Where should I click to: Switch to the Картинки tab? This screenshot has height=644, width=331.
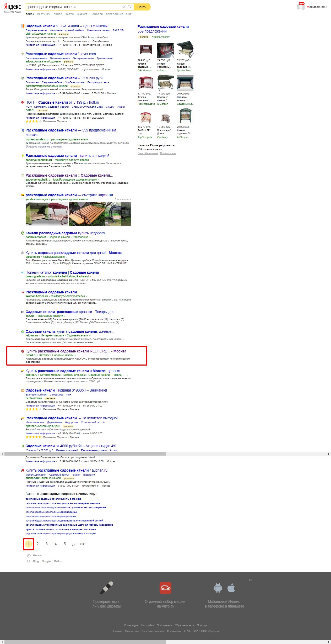coord(44,14)
